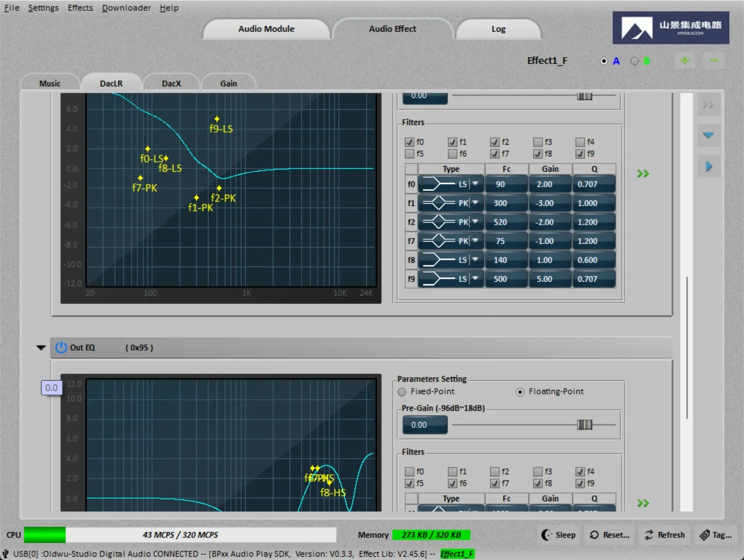Open the Downloader menu
Image resolution: width=744 pixels, height=560 pixels.
(x=126, y=7)
